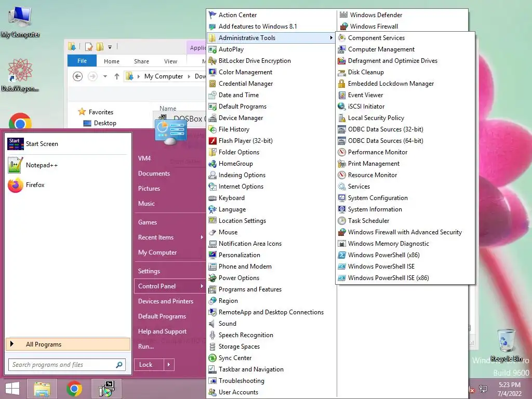Viewport: 532px width, 399px height.
Task: Click the search magnifier icon
Action: (119, 365)
